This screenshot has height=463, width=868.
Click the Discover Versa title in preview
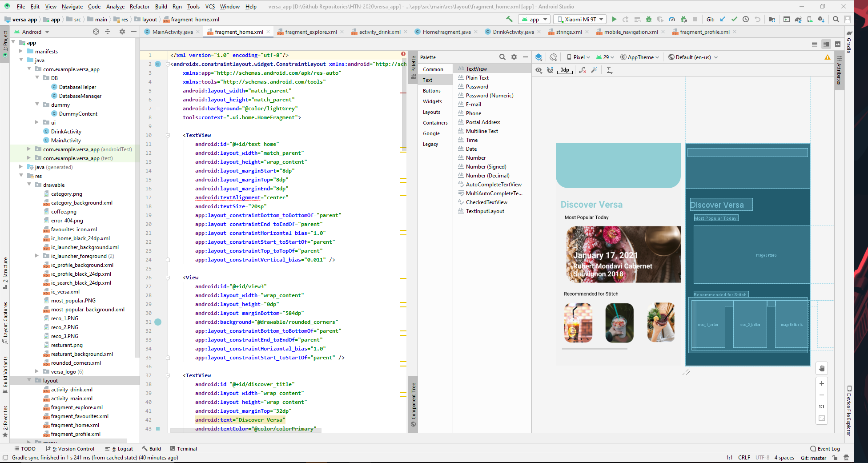tap(591, 205)
